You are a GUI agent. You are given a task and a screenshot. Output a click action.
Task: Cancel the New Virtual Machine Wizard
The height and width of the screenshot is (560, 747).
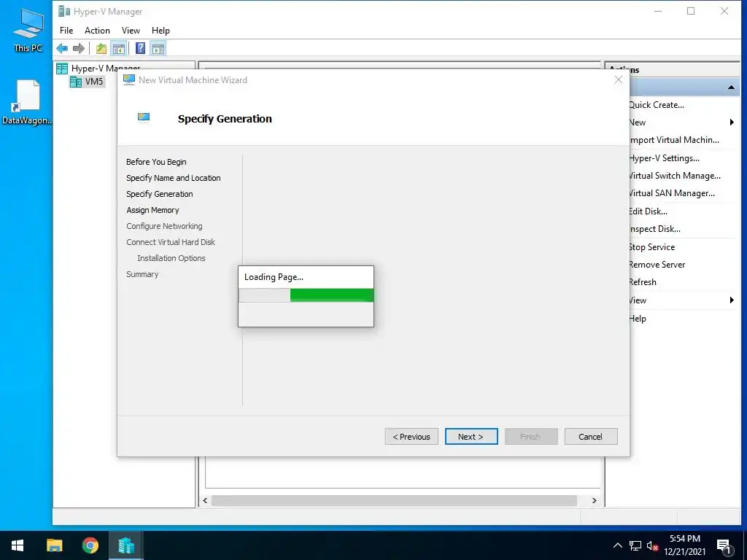click(591, 437)
